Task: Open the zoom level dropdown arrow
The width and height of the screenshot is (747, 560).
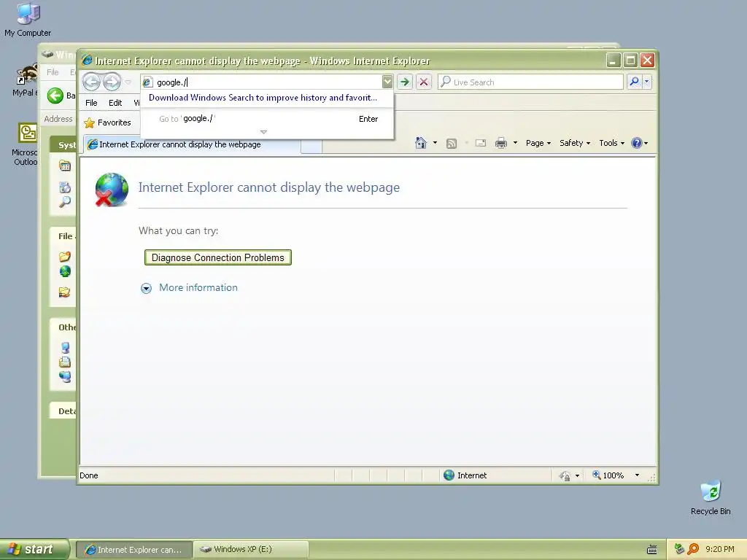Action: point(637,475)
